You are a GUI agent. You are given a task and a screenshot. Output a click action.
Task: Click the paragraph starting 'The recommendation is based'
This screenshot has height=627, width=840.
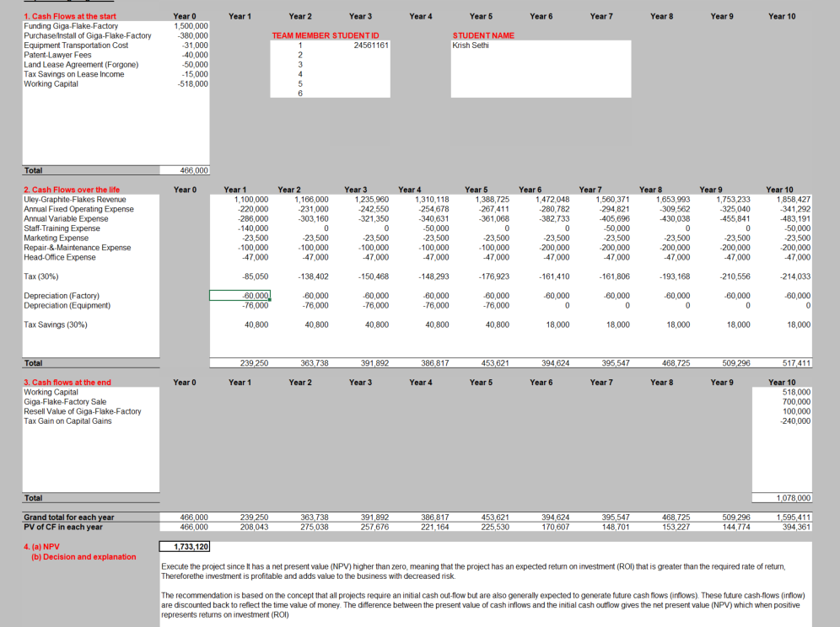482,605
